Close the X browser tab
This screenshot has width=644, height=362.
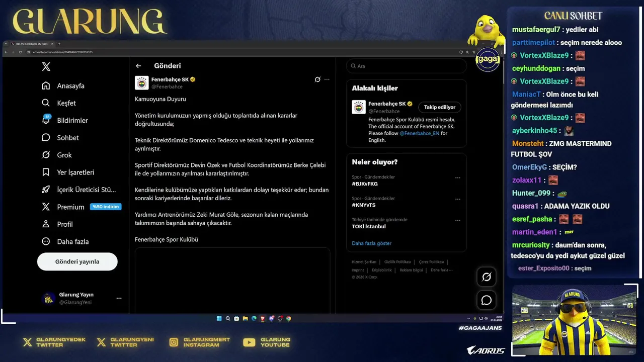point(52,44)
